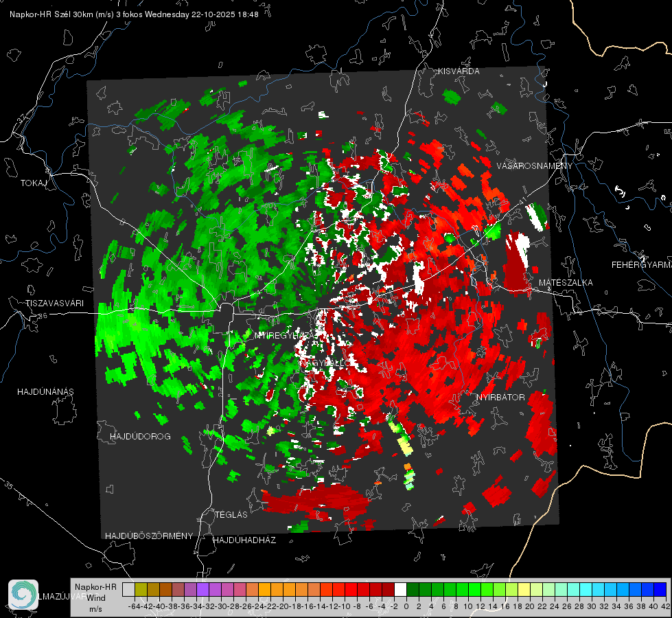The height and width of the screenshot is (618, 672).
Task: Click the NYÍREGYHÁZA city label
Action: click(285, 335)
